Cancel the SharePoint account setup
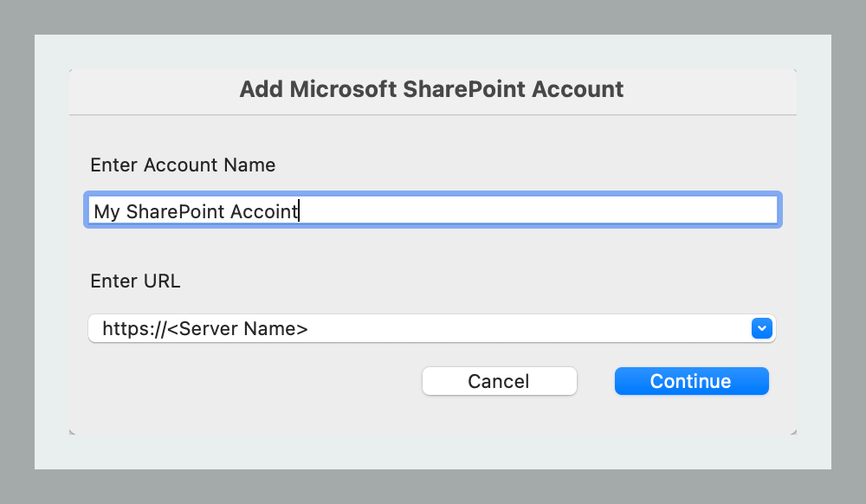Viewport: 866px width, 504px height. tap(499, 381)
